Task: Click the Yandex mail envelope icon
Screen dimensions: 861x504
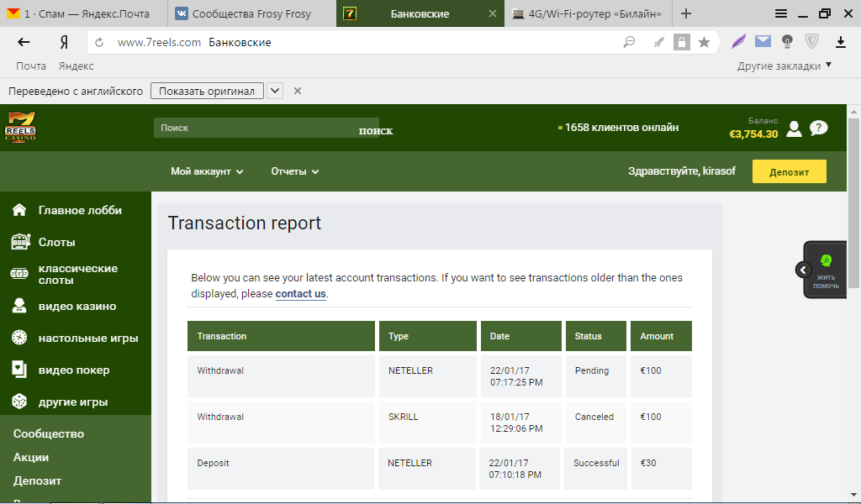Action: point(763,41)
